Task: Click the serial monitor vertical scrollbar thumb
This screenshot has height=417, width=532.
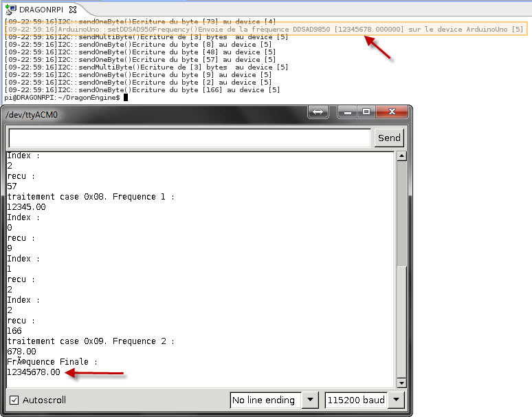Action: click(401, 322)
